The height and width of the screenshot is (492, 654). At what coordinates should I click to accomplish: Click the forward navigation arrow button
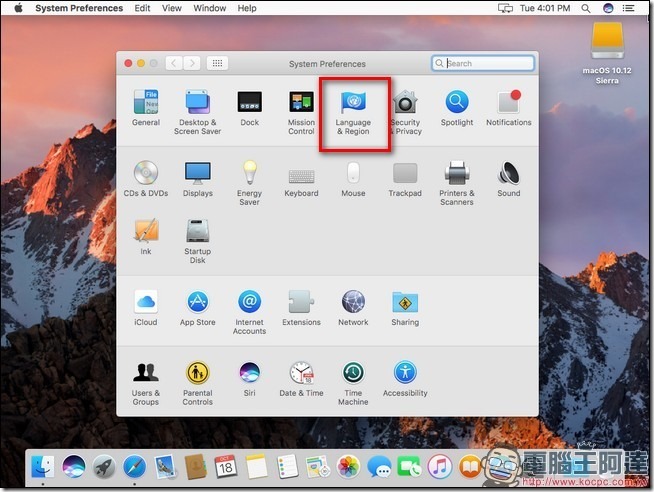click(x=192, y=63)
